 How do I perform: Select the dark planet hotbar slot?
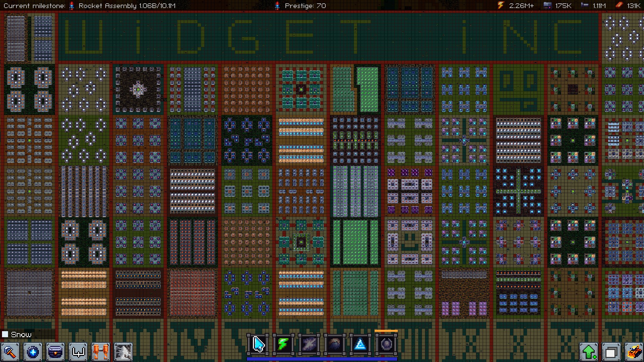coord(334,344)
